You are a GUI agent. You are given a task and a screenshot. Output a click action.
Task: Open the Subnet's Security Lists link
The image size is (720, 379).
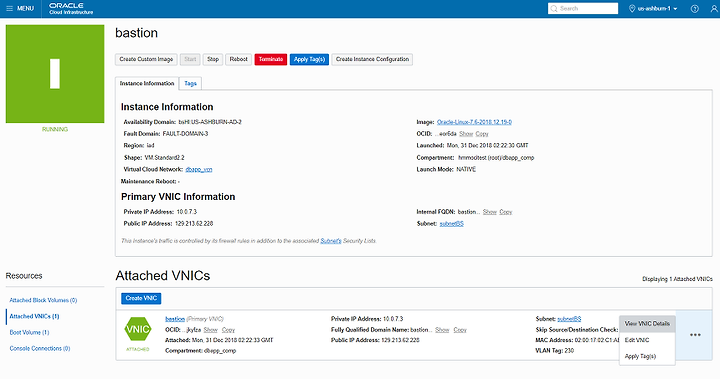click(331, 241)
